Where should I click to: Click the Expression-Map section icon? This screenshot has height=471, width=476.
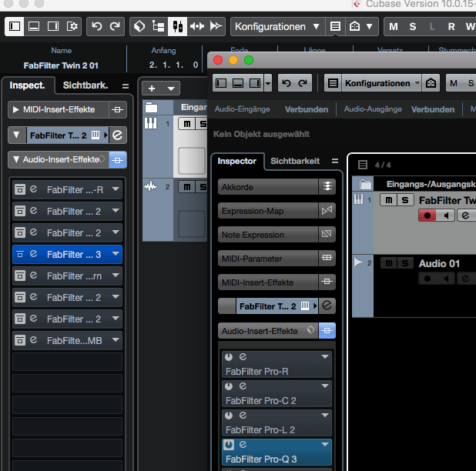pyautogui.click(x=327, y=210)
